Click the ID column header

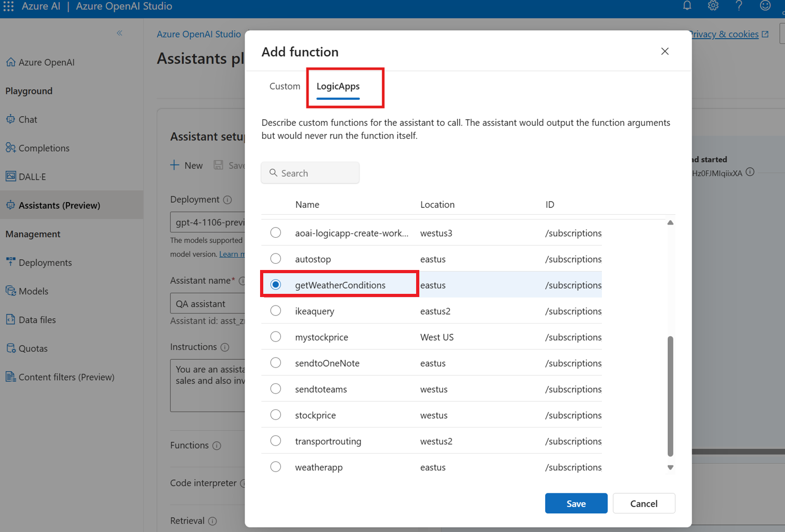click(x=550, y=205)
